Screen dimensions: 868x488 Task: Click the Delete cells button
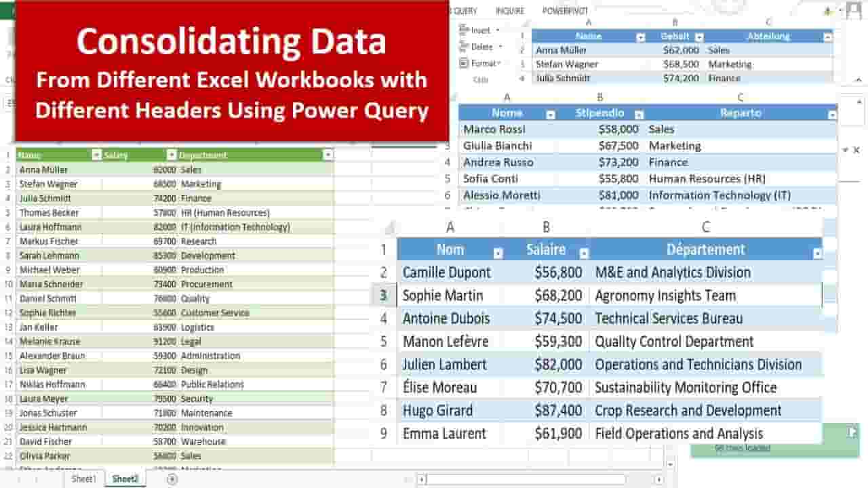pos(481,47)
